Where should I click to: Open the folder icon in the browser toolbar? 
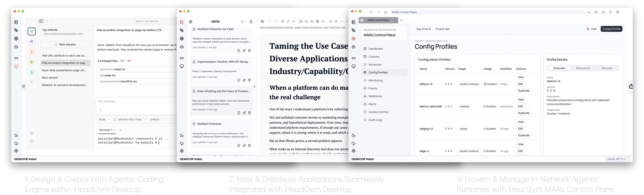coord(596,12)
